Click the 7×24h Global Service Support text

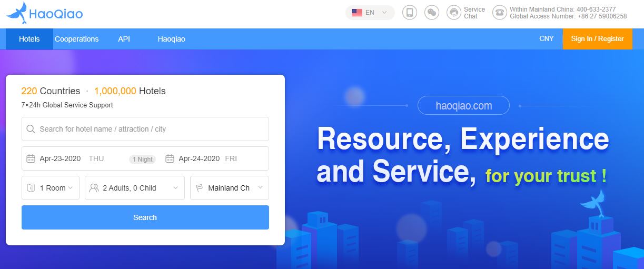(67, 105)
